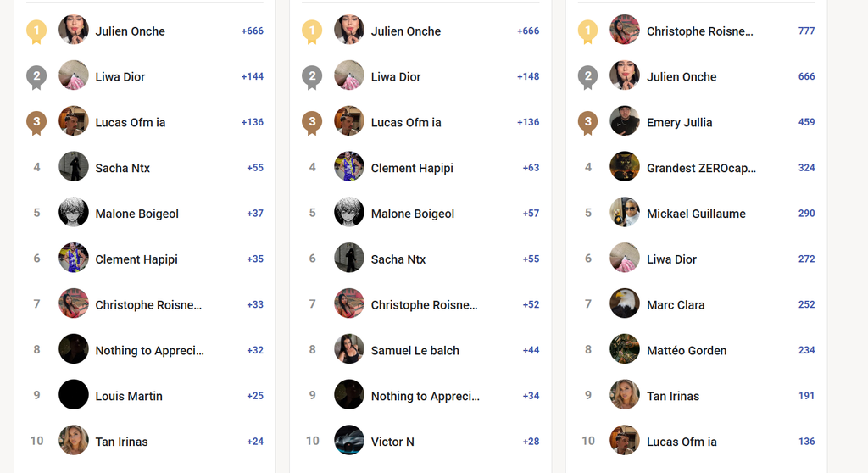Click Sacha Ntx in the first column
This screenshot has width=868, height=473.
[x=122, y=168]
